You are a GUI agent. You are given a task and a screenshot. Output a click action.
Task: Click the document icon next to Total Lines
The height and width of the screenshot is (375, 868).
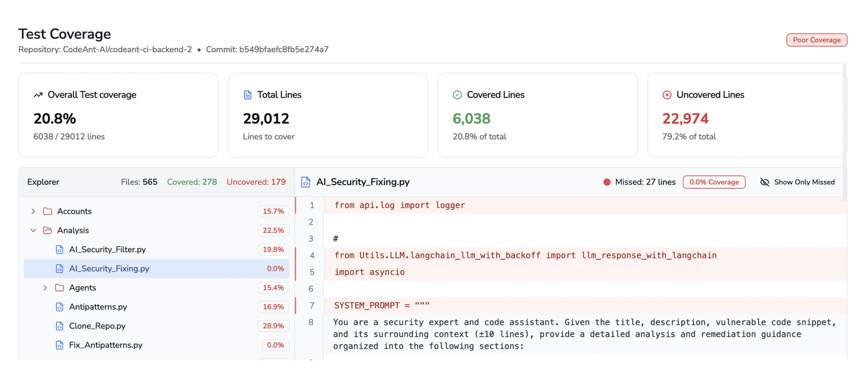tap(248, 95)
